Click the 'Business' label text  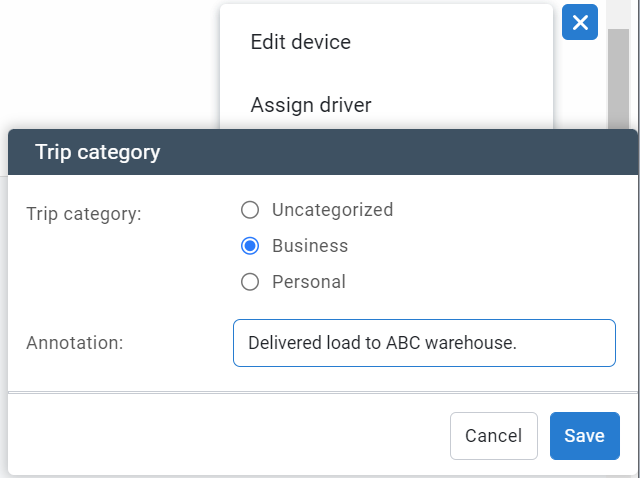310,246
